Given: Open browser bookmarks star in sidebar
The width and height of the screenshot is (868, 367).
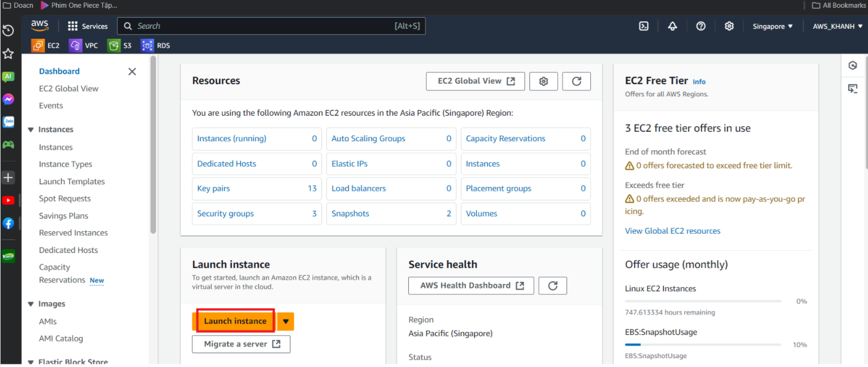Looking at the screenshot, I should [8, 54].
